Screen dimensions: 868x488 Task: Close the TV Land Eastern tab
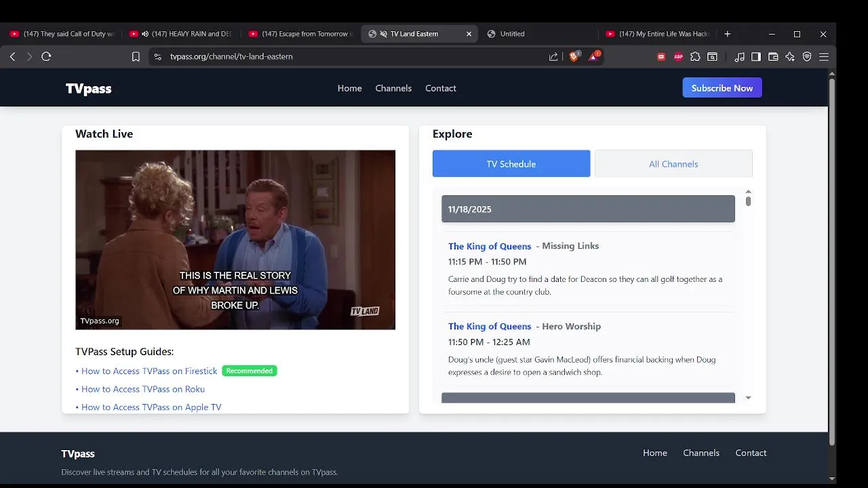click(x=469, y=34)
